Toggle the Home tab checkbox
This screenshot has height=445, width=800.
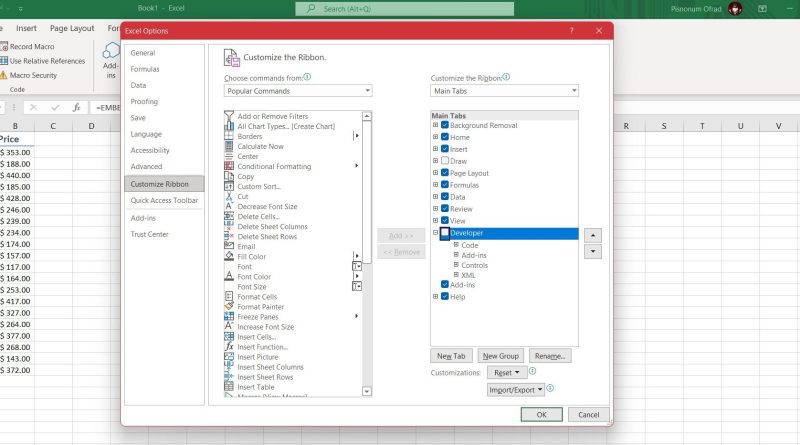[445, 137]
